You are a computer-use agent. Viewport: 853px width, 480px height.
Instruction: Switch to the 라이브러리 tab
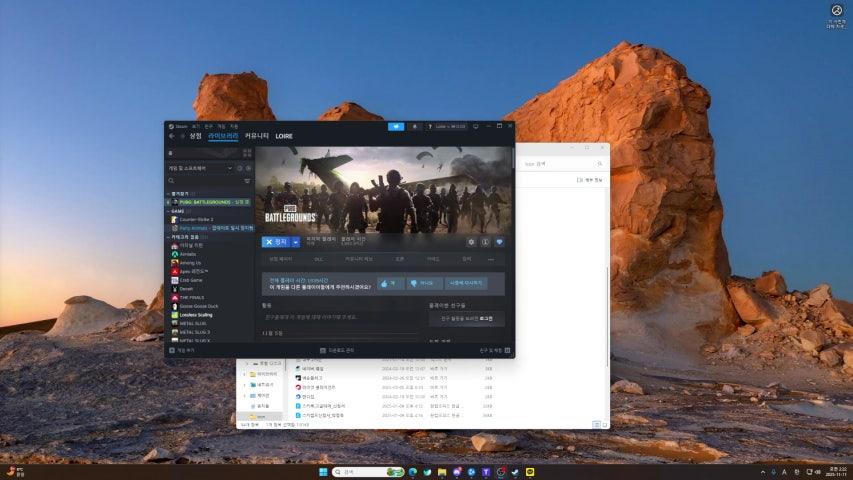[x=223, y=136]
